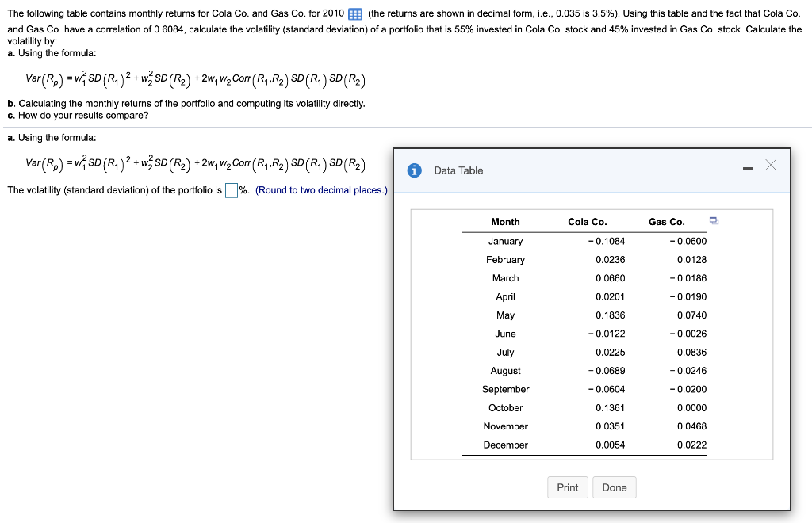Click the Data Table dialog title
This screenshot has width=812, height=523.
(x=458, y=170)
